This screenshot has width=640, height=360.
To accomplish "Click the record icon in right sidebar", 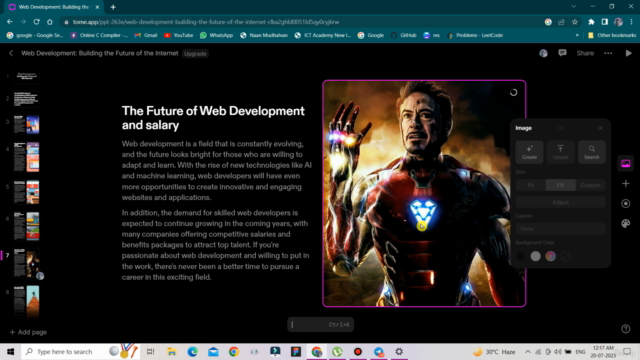I will [x=625, y=203].
